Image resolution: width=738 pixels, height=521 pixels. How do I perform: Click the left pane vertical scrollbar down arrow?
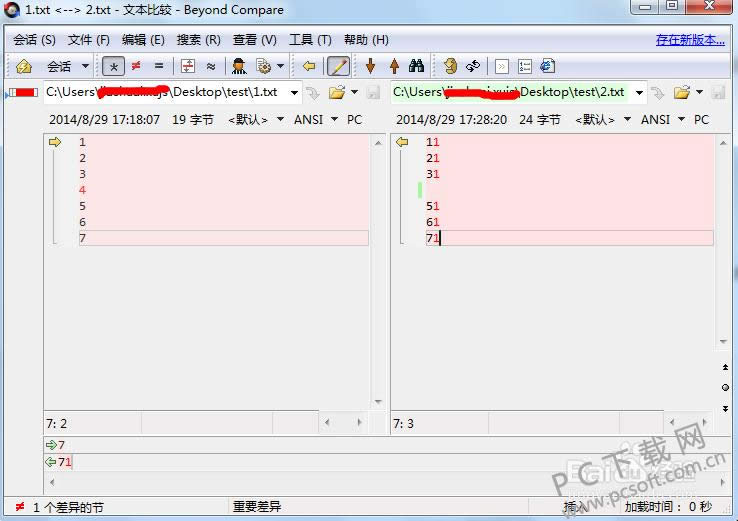click(378, 403)
